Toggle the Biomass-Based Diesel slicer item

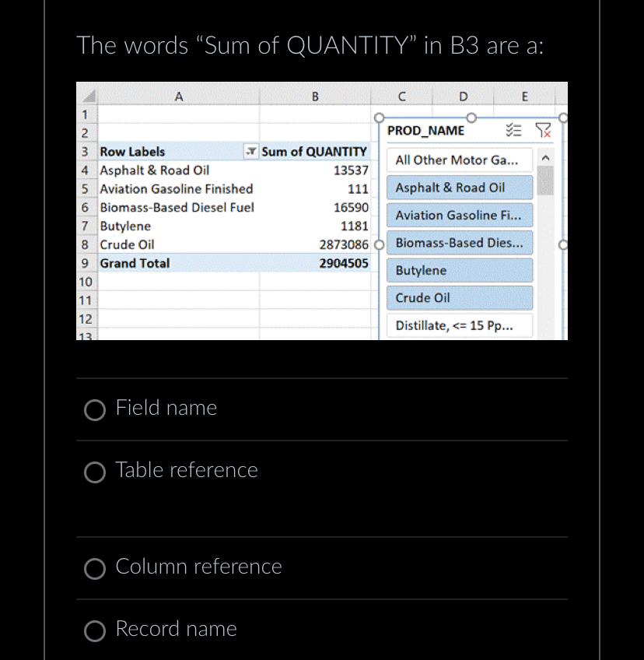coord(459,243)
